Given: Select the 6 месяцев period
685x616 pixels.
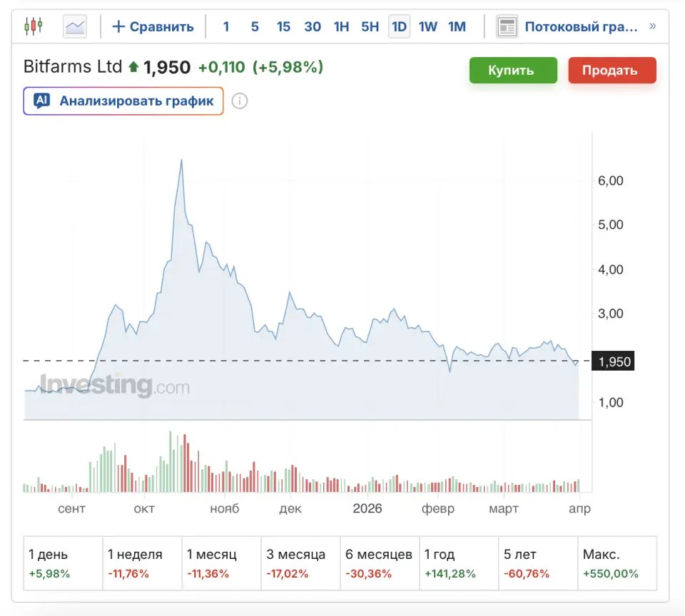Looking at the screenshot, I should click(x=380, y=563).
